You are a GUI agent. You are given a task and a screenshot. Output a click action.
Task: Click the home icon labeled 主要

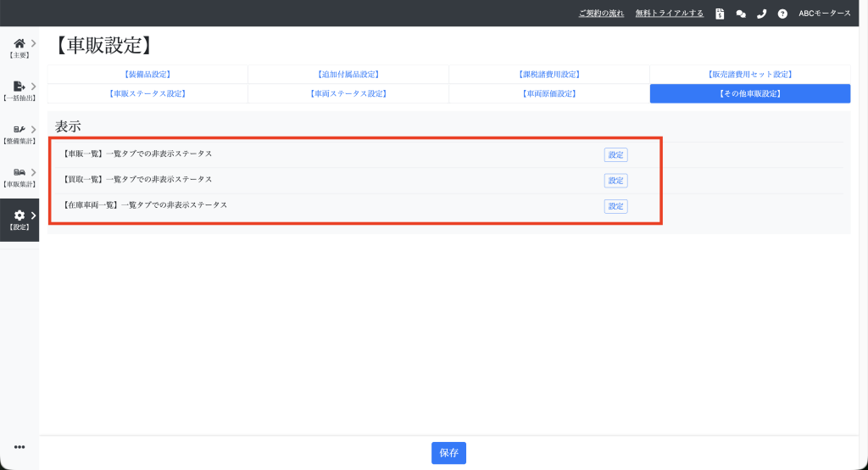[19, 43]
